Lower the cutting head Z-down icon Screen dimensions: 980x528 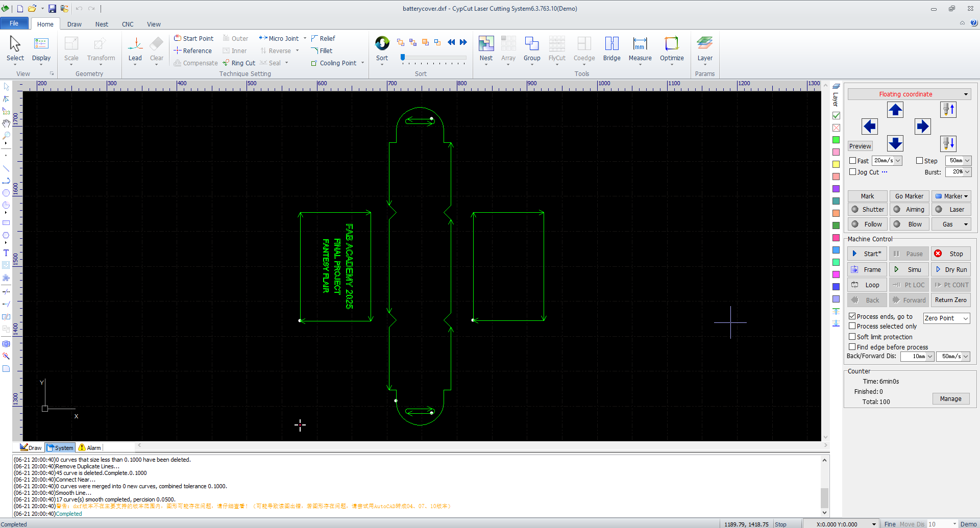948,143
